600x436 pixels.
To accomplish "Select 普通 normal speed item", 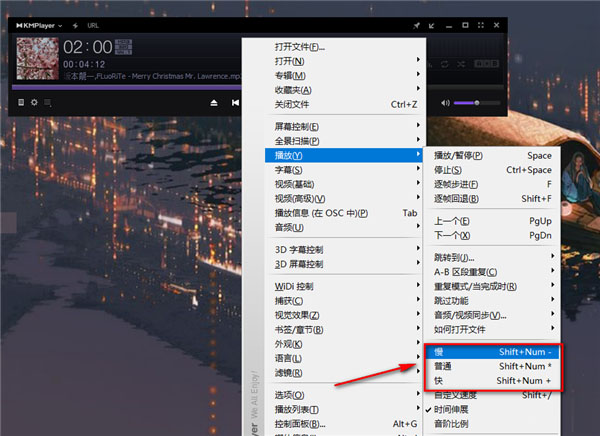I will (x=492, y=366).
